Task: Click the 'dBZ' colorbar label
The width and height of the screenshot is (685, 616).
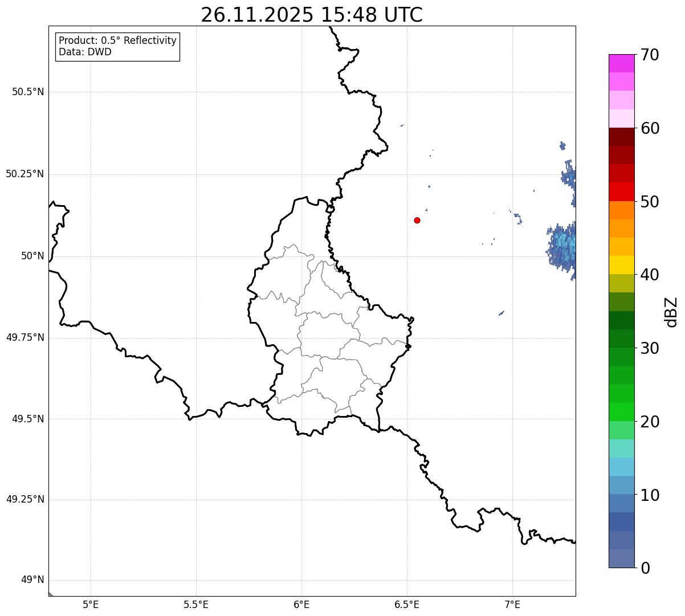Action: (x=671, y=312)
